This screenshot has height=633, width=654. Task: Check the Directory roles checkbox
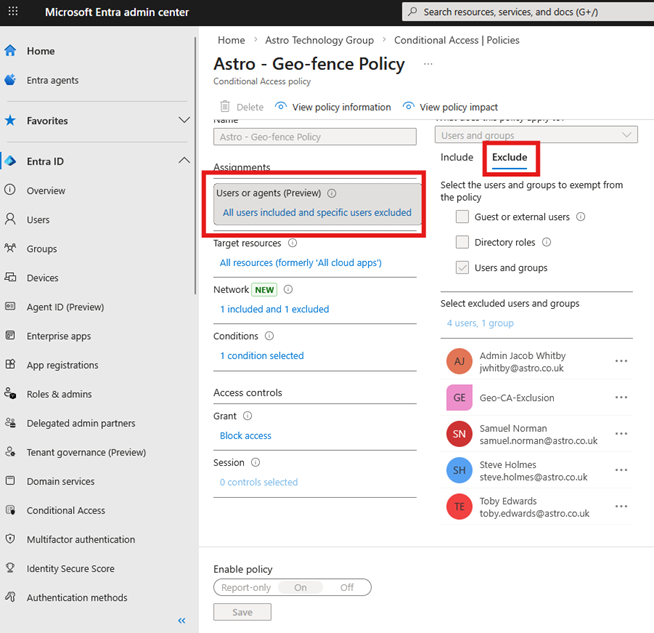click(x=462, y=242)
